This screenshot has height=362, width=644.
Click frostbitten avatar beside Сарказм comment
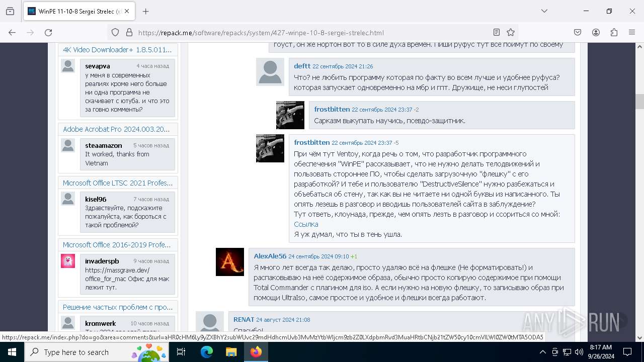pyautogui.click(x=290, y=115)
